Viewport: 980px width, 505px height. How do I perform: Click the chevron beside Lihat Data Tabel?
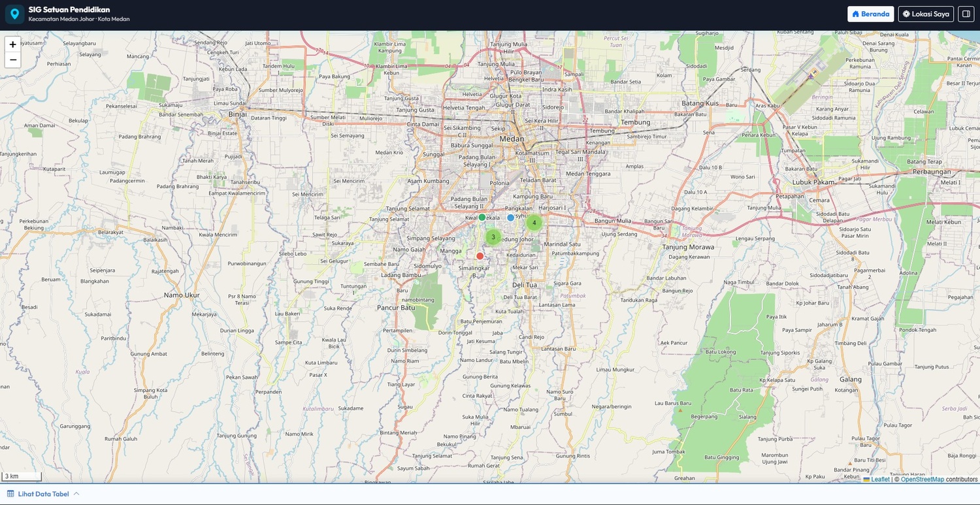pos(76,494)
